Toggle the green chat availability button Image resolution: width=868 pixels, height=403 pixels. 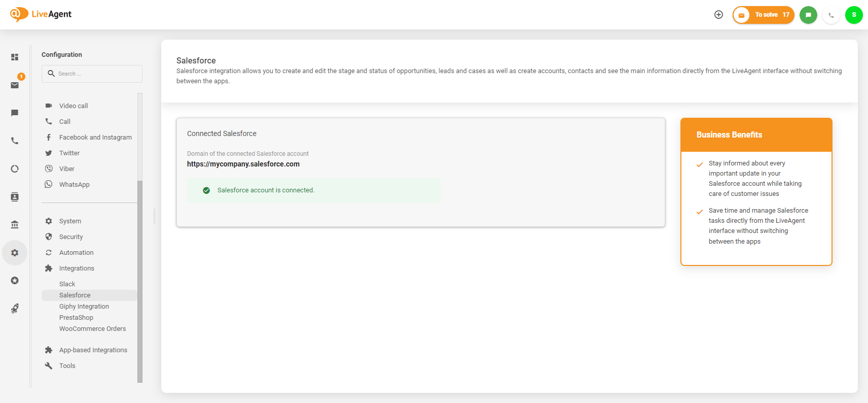pos(808,15)
